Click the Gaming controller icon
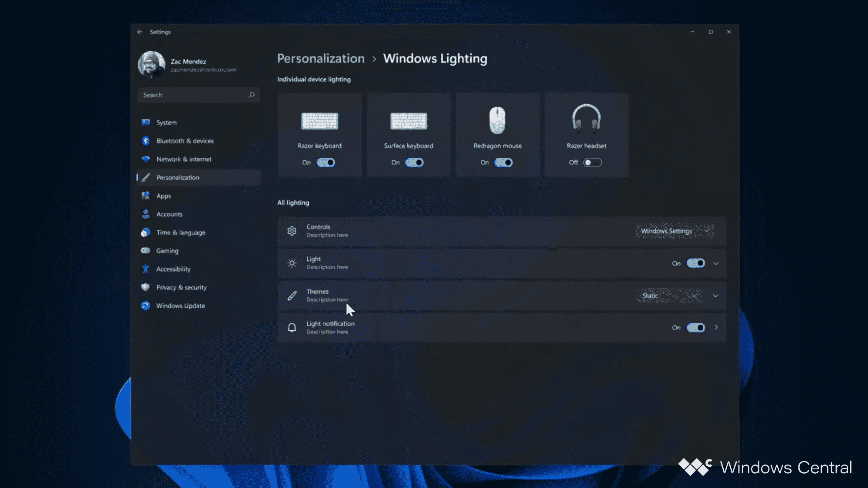868x488 pixels. [146, 251]
